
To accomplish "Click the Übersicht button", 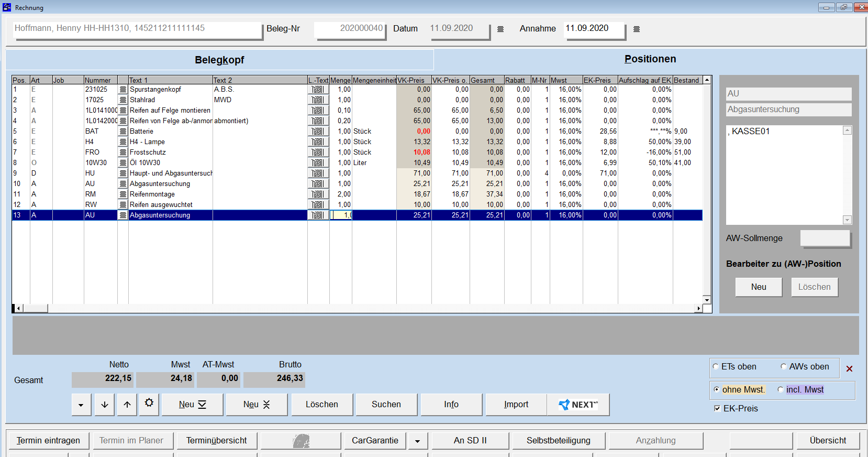I will click(x=828, y=441).
